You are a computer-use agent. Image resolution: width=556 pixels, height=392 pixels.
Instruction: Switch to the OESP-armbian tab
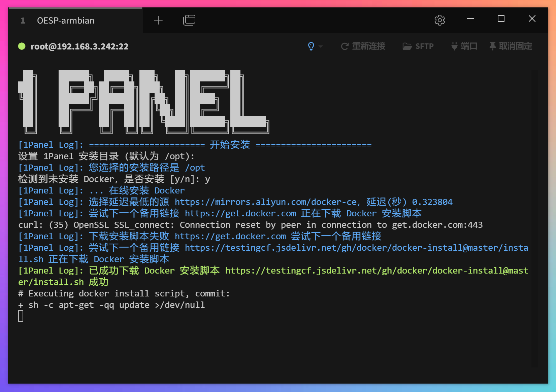coord(66,20)
